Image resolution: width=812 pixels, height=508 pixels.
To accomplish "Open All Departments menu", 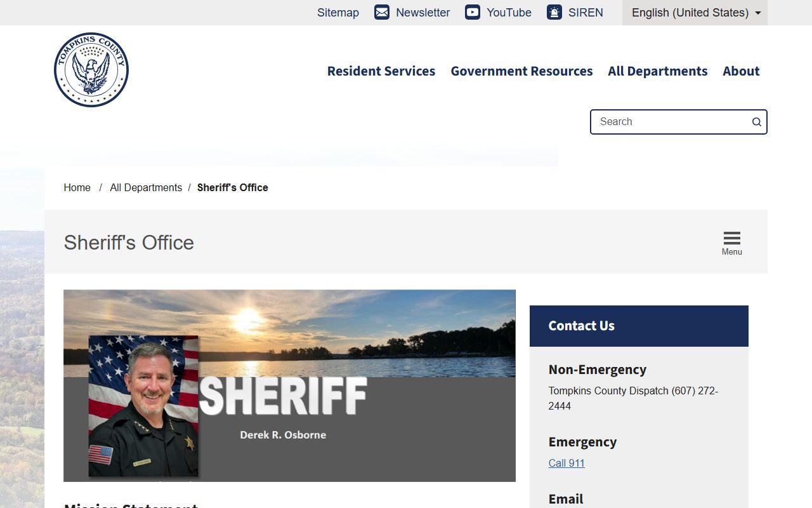I will click(x=658, y=71).
